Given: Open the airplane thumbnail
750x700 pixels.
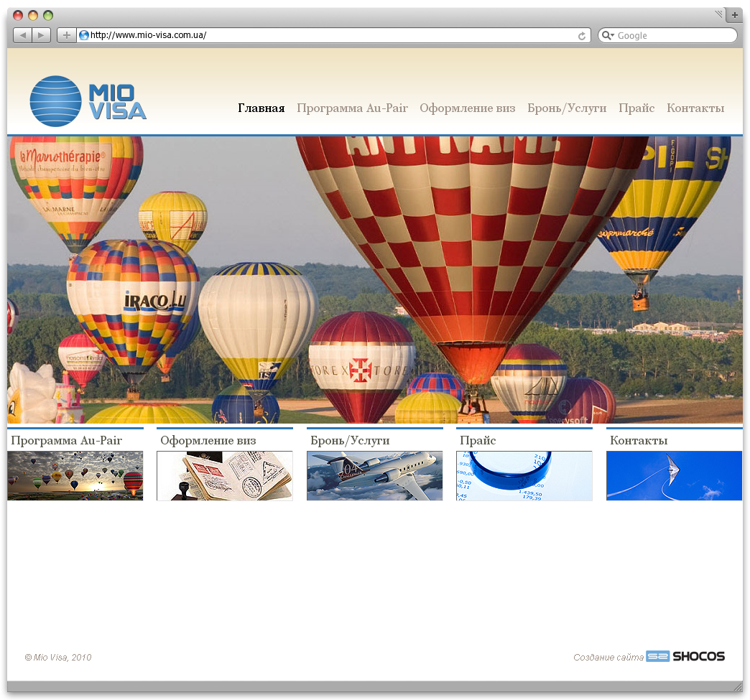Looking at the screenshot, I should (374, 476).
